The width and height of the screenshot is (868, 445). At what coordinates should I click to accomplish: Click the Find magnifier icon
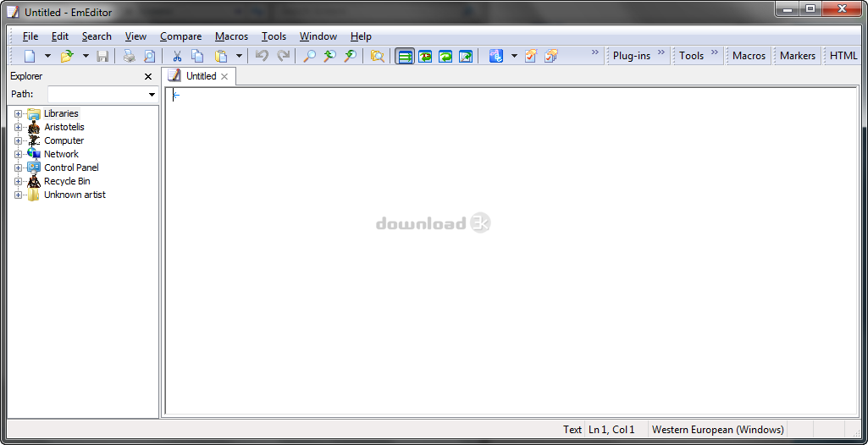click(310, 56)
